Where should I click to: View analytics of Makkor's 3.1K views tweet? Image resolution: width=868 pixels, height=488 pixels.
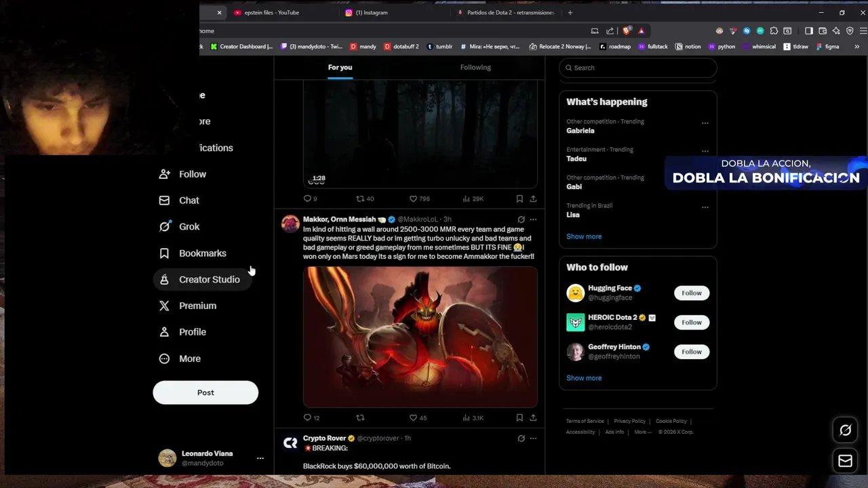click(473, 418)
